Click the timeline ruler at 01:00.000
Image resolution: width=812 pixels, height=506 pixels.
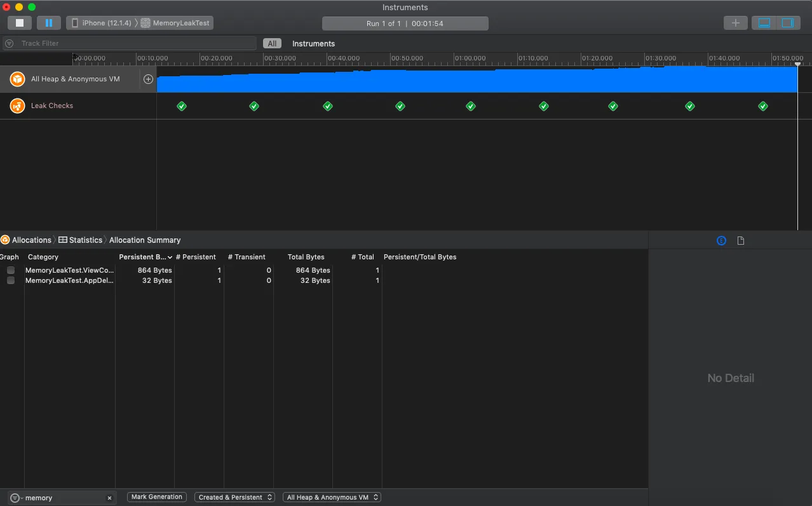pyautogui.click(x=470, y=58)
